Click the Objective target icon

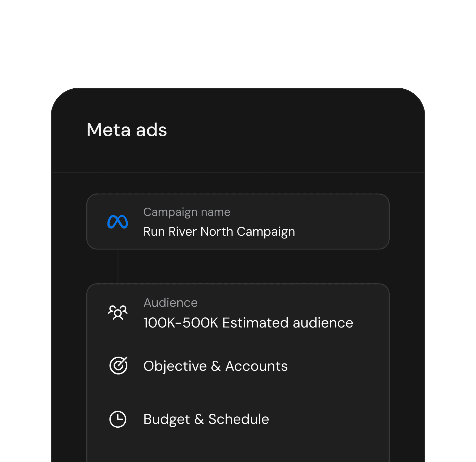point(118,366)
